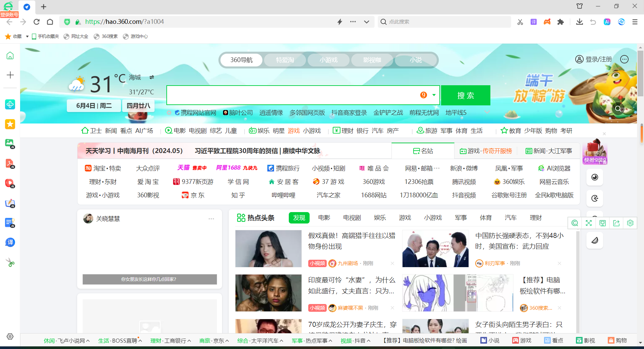Viewport: 644px width, 349px height.
Task: Open the browser home page icon
Action: pyautogui.click(x=50, y=22)
